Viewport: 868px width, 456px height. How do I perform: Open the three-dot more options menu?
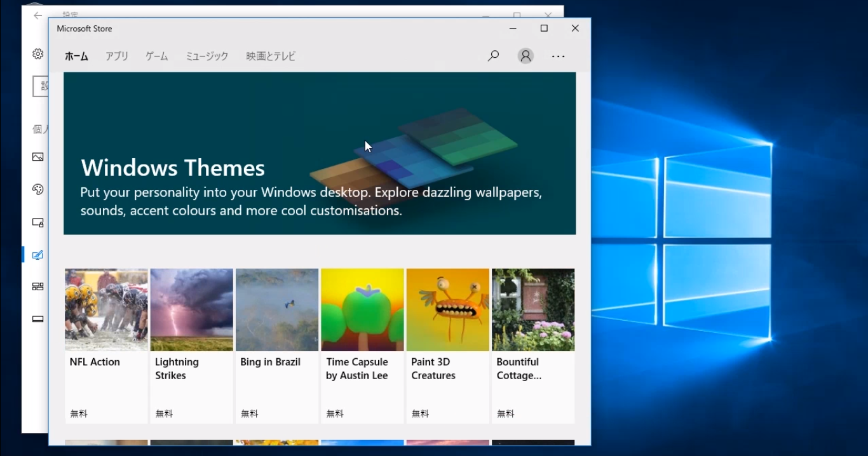tap(558, 57)
